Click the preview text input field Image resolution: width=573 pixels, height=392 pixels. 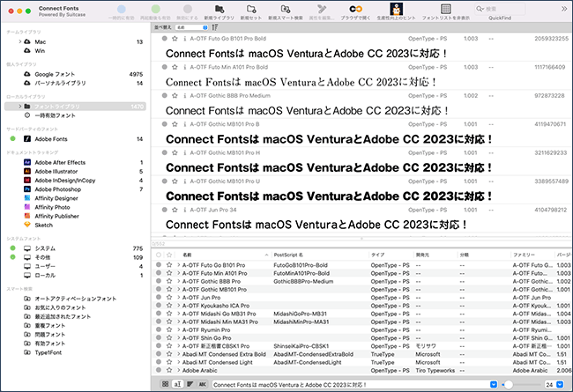(x=351, y=384)
